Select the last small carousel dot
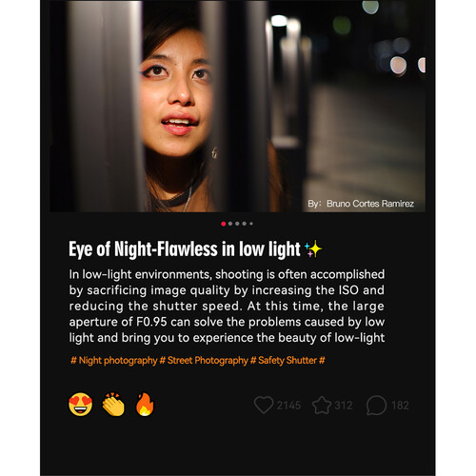Image resolution: width=476 pixels, height=476 pixels. (251, 224)
